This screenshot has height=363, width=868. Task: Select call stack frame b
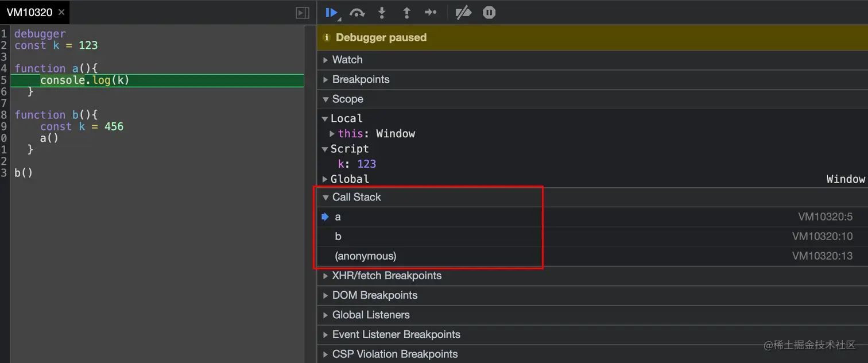click(592, 237)
